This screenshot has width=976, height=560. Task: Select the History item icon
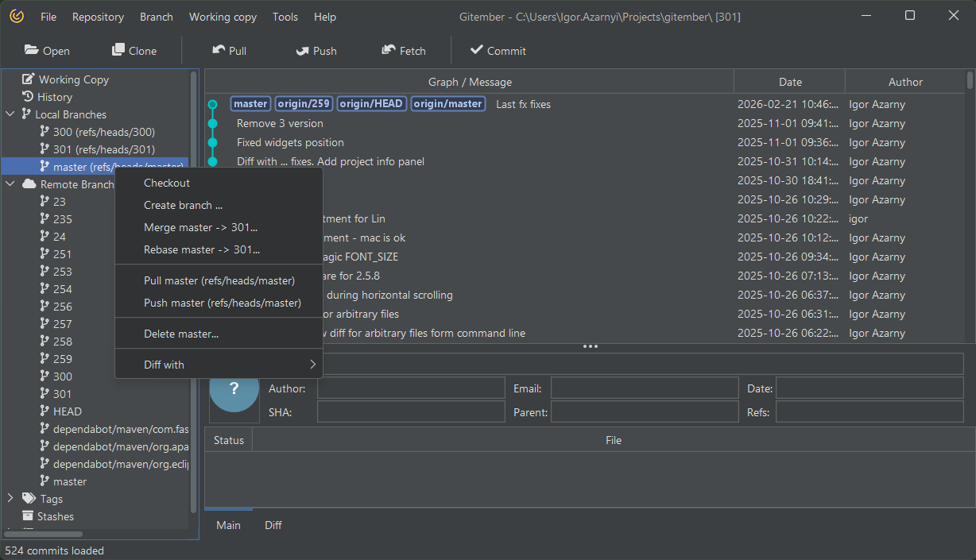[27, 97]
